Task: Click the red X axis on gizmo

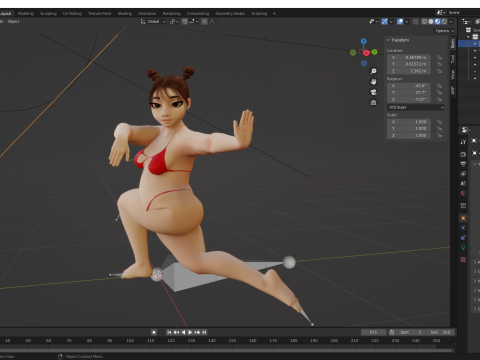Action: (x=367, y=53)
